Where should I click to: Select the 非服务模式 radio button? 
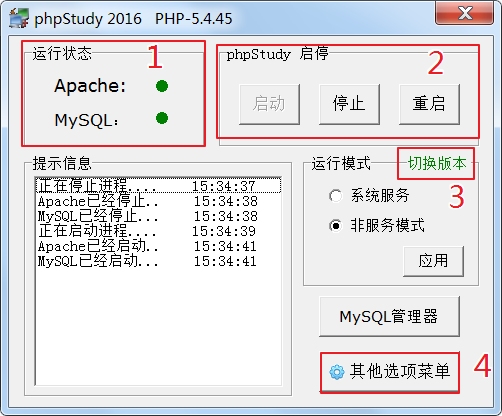point(335,226)
